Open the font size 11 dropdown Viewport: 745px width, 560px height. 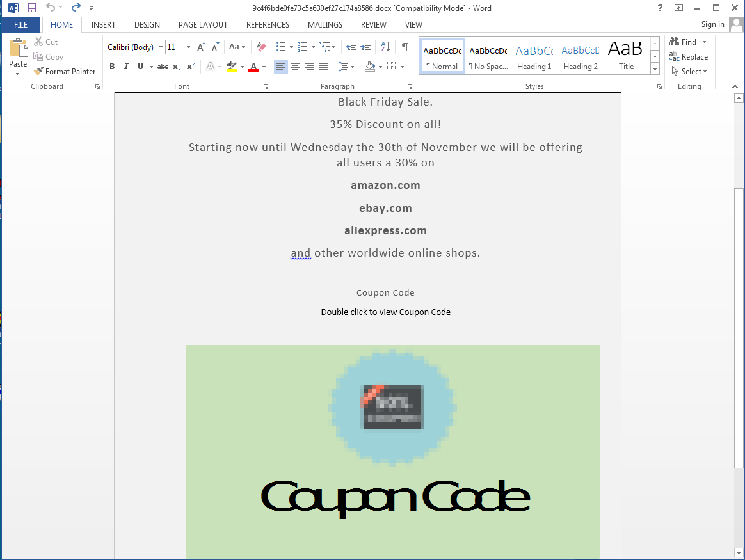[189, 47]
